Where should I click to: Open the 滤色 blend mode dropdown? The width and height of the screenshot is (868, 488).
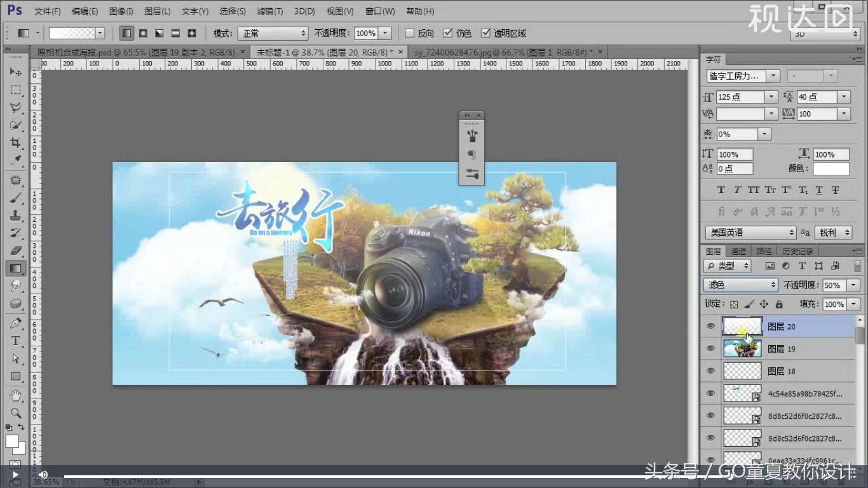pyautogui.click(x=739, y=285)
